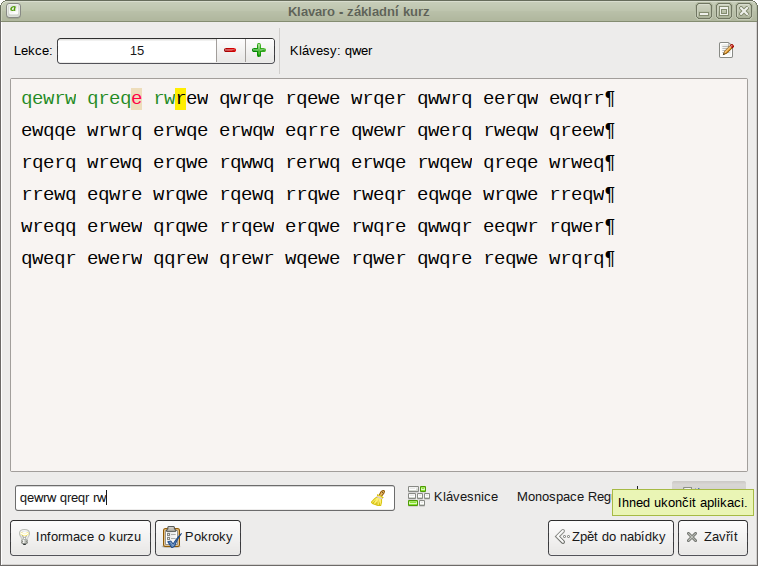The width and height of the screenshot is (758, 566).
Task: Click the Zavřít button
Action: point(713,537)
